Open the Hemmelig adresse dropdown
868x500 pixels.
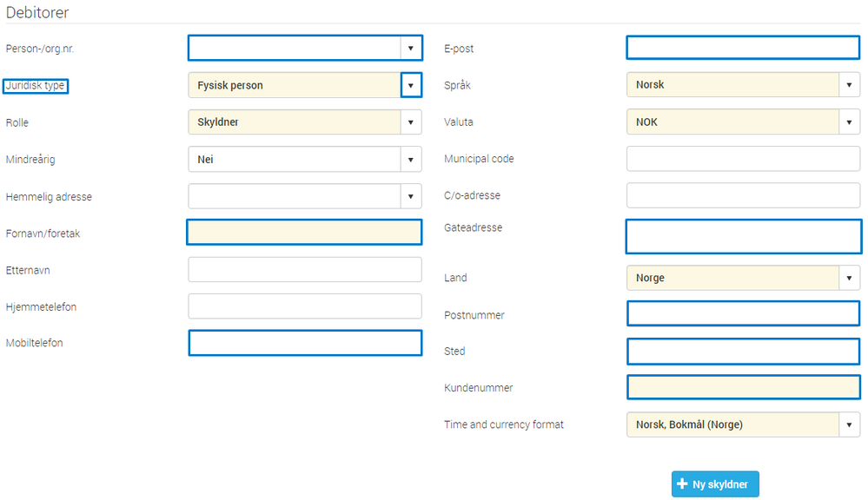411,196
